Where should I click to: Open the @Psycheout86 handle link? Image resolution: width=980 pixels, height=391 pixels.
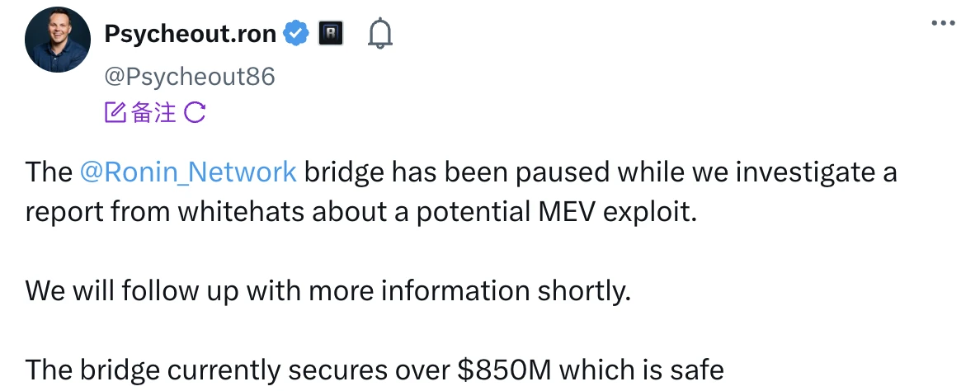[189, 77]
